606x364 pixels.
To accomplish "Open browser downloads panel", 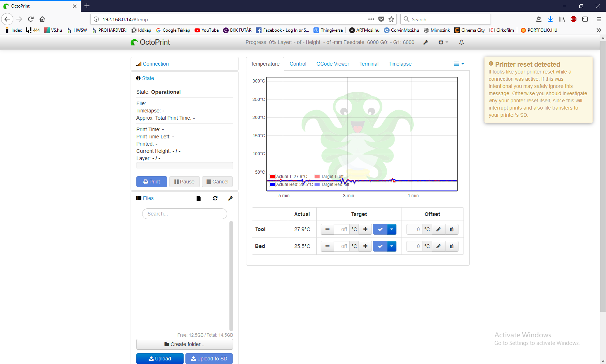I will (550, 19).
